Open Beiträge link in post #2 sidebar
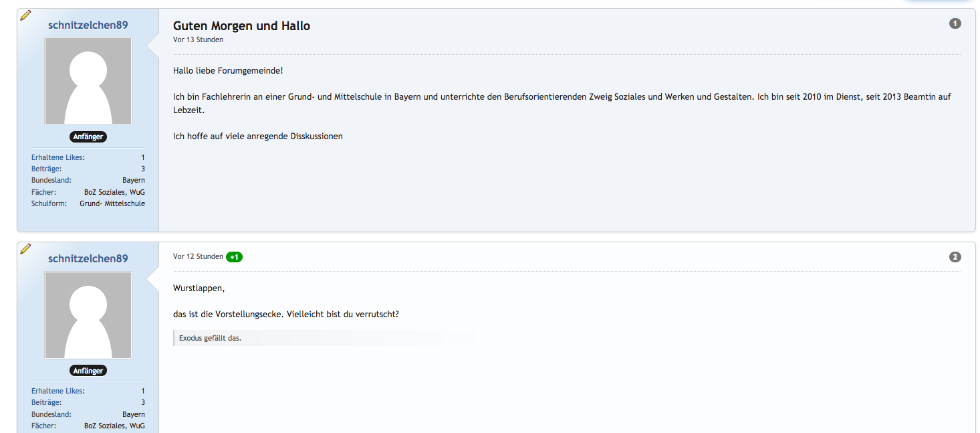 click(x=46, y=402)
